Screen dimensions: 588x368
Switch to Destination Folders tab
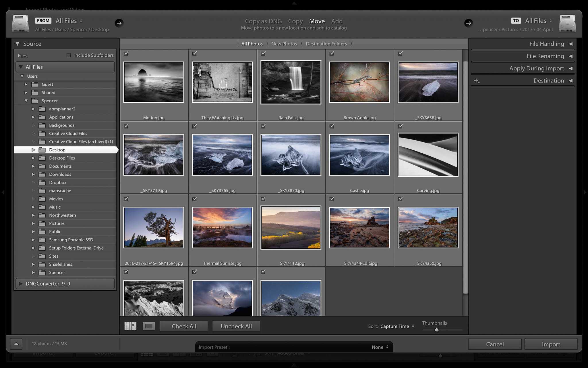point(326,43)
